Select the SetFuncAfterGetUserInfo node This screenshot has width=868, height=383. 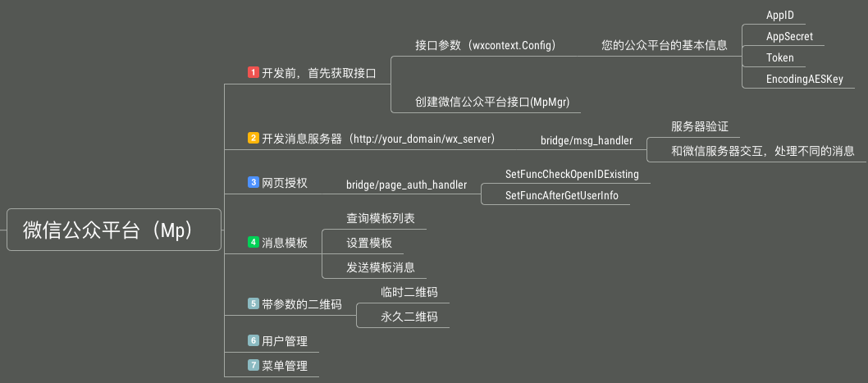coord(562,195)
